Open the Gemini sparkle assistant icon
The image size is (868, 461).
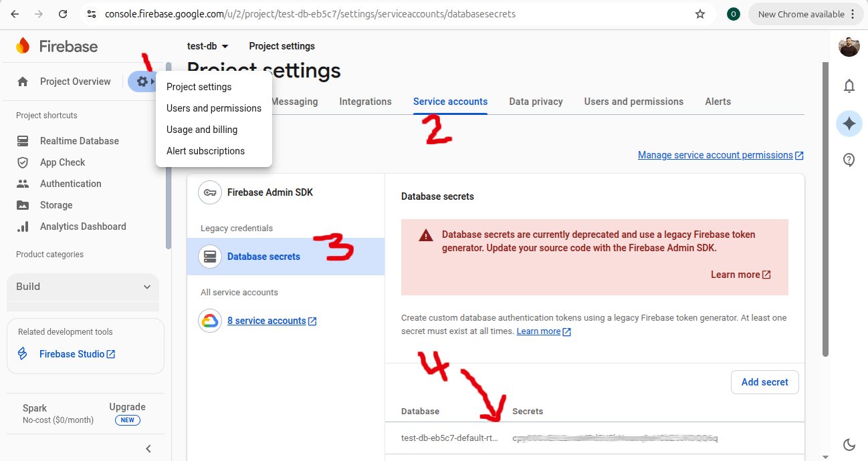click(849, 123)
